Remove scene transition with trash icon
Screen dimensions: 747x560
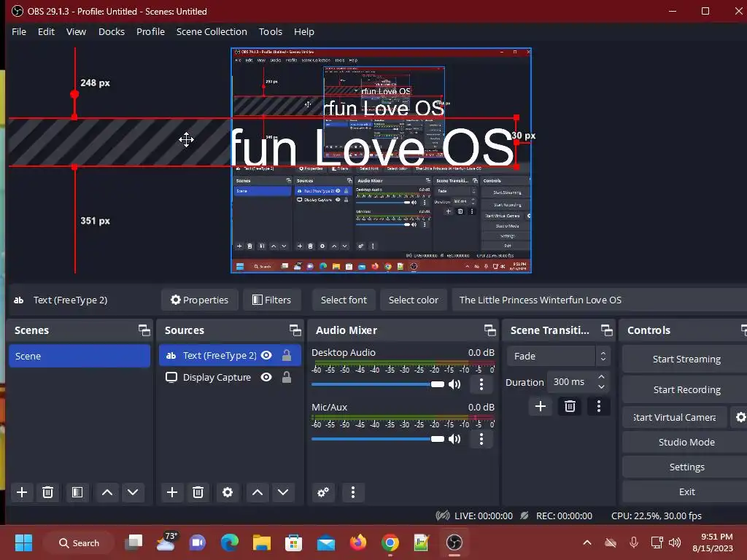tap(570, 406)
